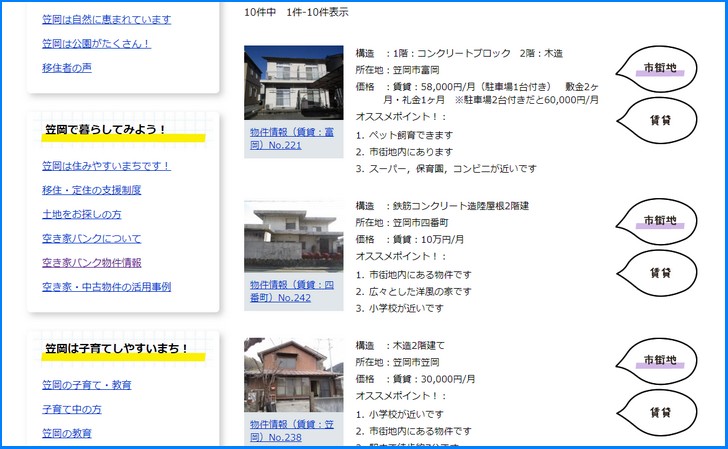Click 市街地 tag of 笠岡市笠岡 property

pyautogui.click(x=657, y=361)
